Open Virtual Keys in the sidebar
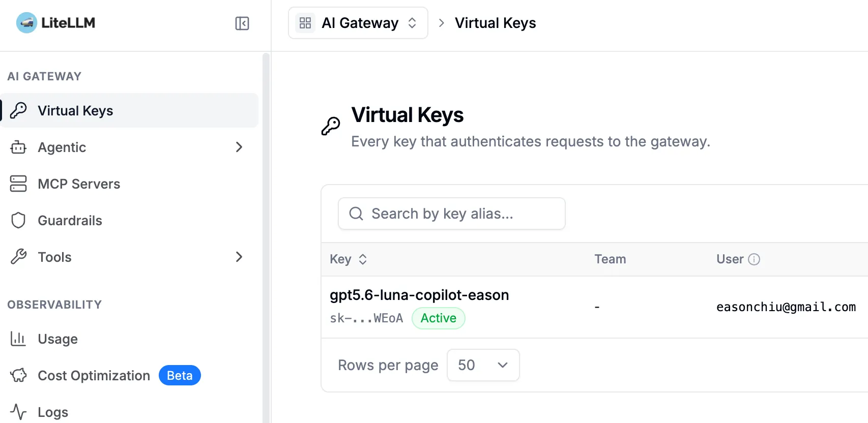Image resolution: width=868 pixels, height=423 pixels. pos(129,110)
